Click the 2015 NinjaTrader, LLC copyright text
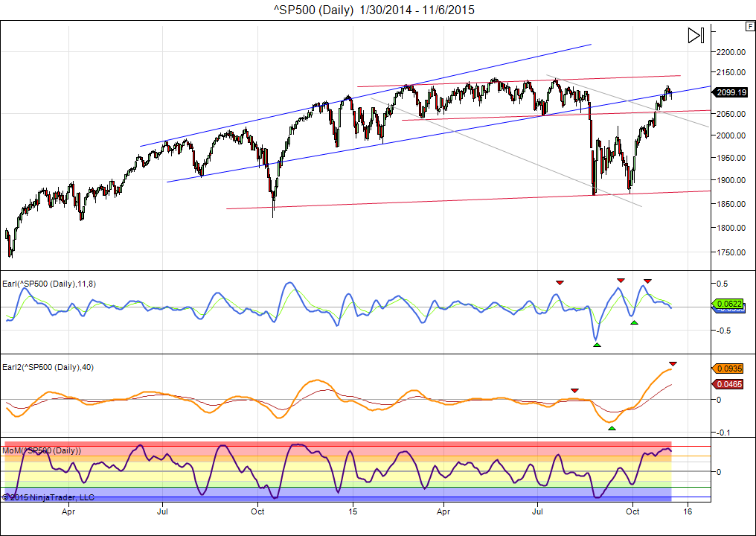The image size is (756, 536). (x=48, y=497)
